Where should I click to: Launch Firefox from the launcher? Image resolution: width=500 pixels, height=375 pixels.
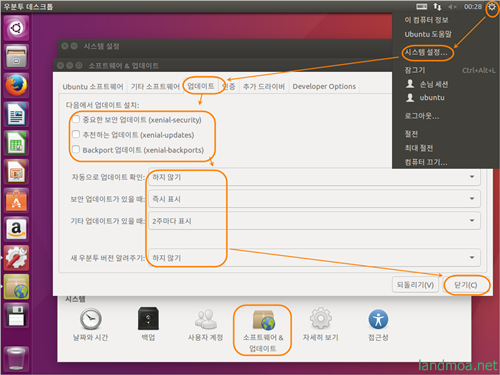[x=16, y=85]
